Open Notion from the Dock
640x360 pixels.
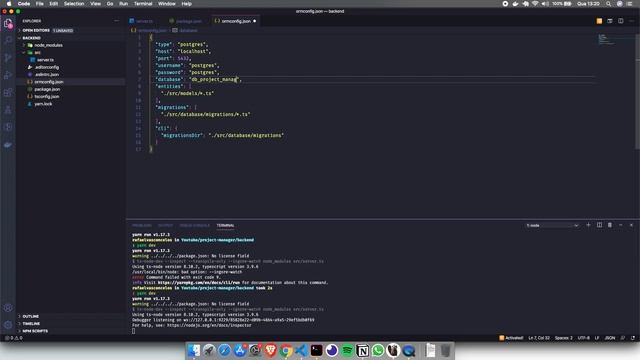point(362,350)
